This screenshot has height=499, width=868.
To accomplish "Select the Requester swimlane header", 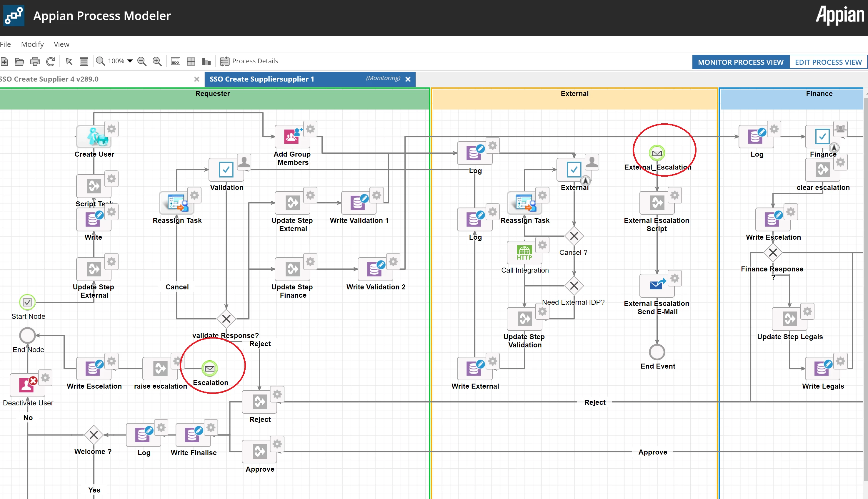I will 214,99.
